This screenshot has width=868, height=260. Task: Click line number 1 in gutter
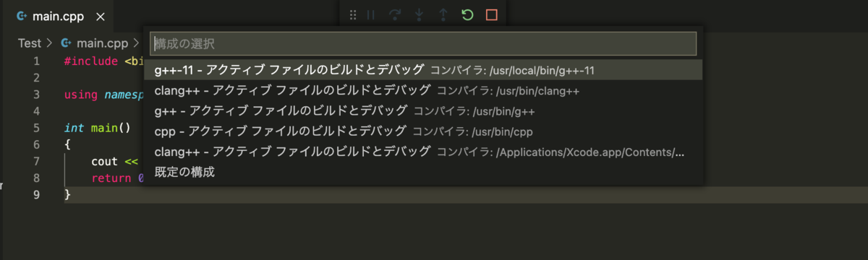(36, 61)
